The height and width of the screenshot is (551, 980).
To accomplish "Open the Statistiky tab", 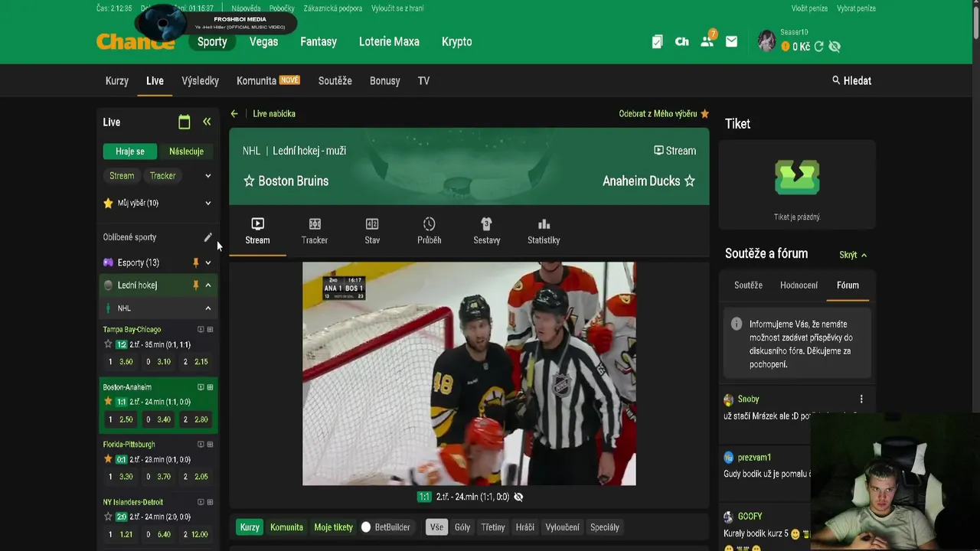I will pyautogui.click(x=544, y=231).
